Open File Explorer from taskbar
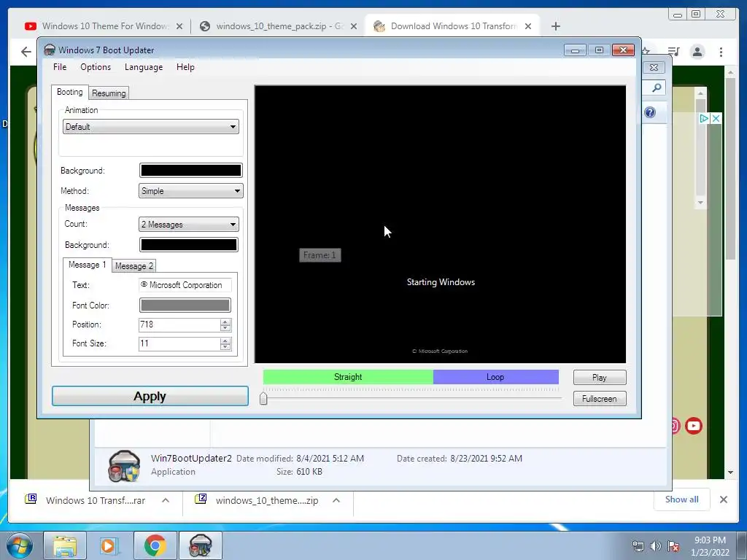Viewport: 747px width, 560px height. pos(65,545)
